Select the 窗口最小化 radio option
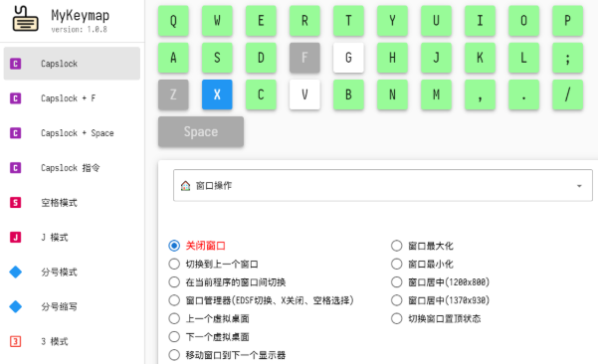This screenshot has width=598, height=364. [x=397, y=264]
